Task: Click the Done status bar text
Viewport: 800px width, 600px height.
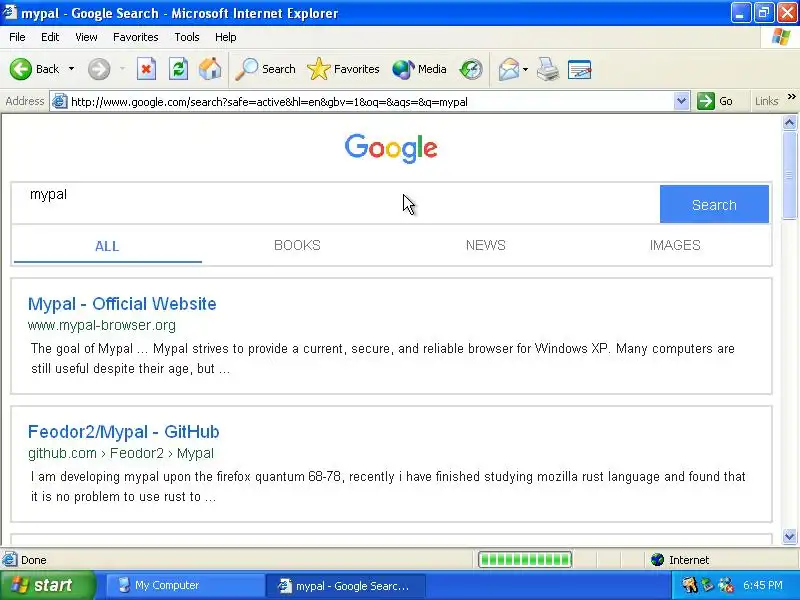Action: pos(34,560)
